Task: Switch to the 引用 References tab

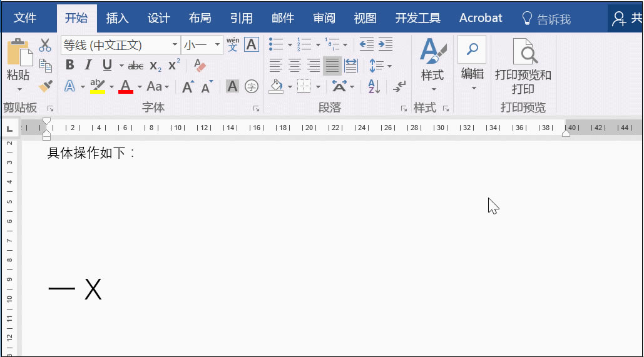Action: coord(242,18)
